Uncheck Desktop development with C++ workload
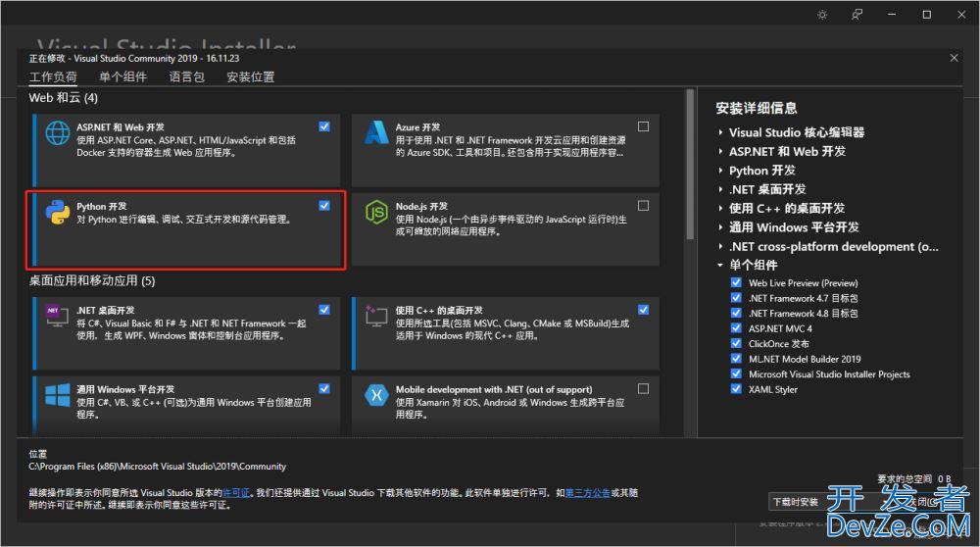Image resolution: width=980 pixels, height=547 pixels. tap(643, 310)
